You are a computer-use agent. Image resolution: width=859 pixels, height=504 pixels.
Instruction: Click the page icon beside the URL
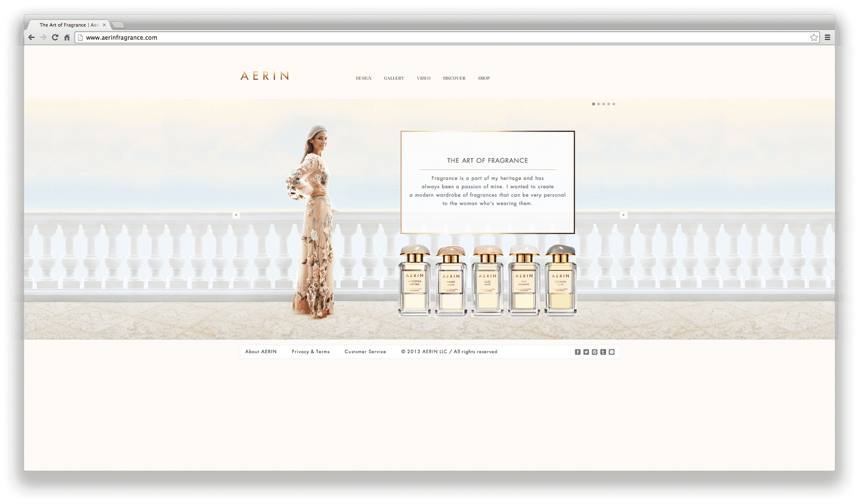pyautogui.click(x=80, y=38)
